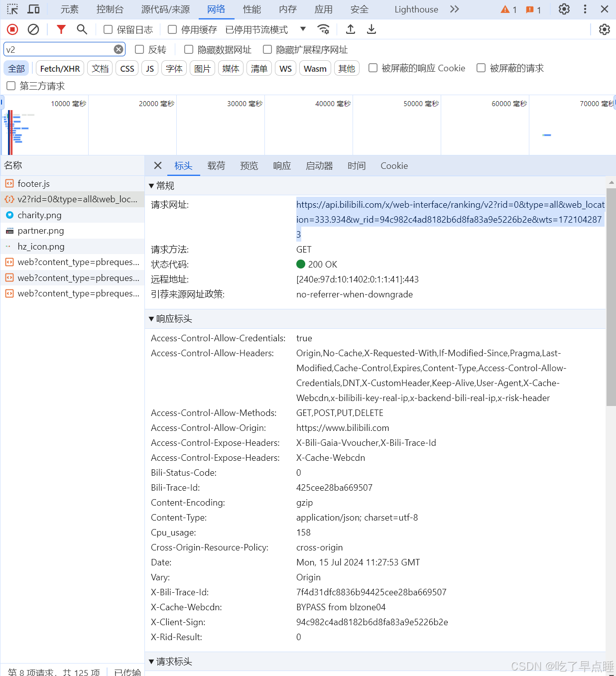Open the 时间 details tab
Image resolution: width=616 pixels, height=676 pixels.
pyautogui.click(x=357, y=165)
